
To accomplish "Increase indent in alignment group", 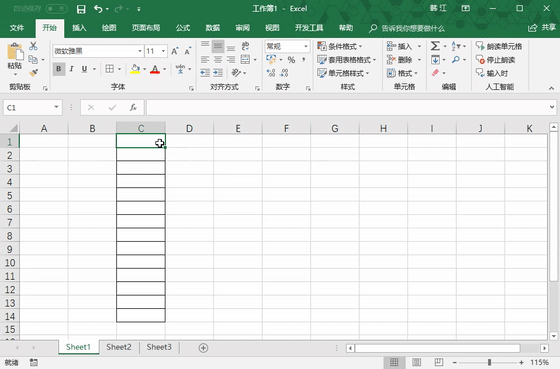I will click(218, 73).
